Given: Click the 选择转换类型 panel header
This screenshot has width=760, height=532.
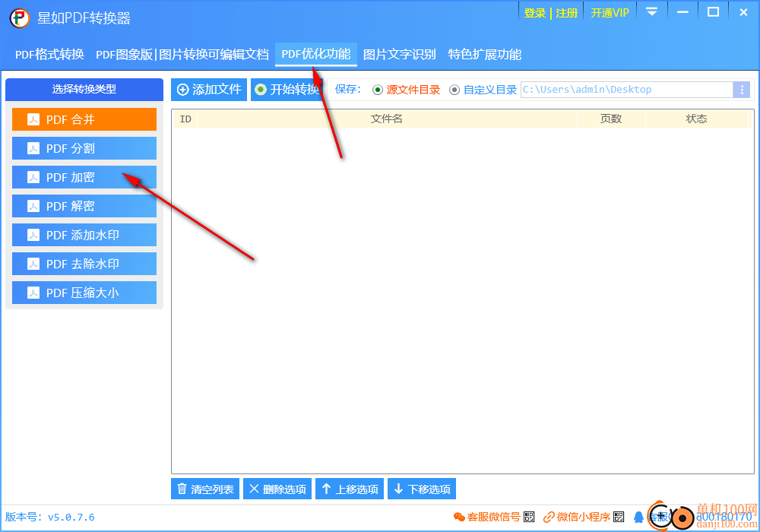Looking at the screenshot, I should tap(84, 89).
